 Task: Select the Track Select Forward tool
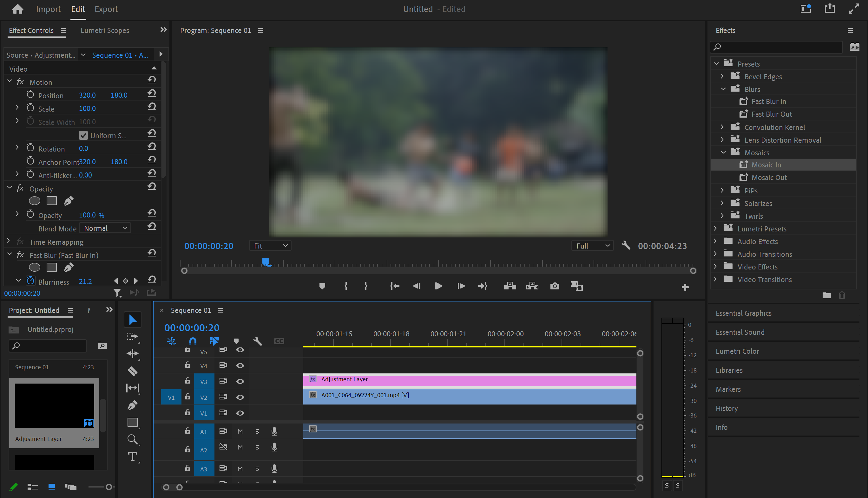point(132,337)
